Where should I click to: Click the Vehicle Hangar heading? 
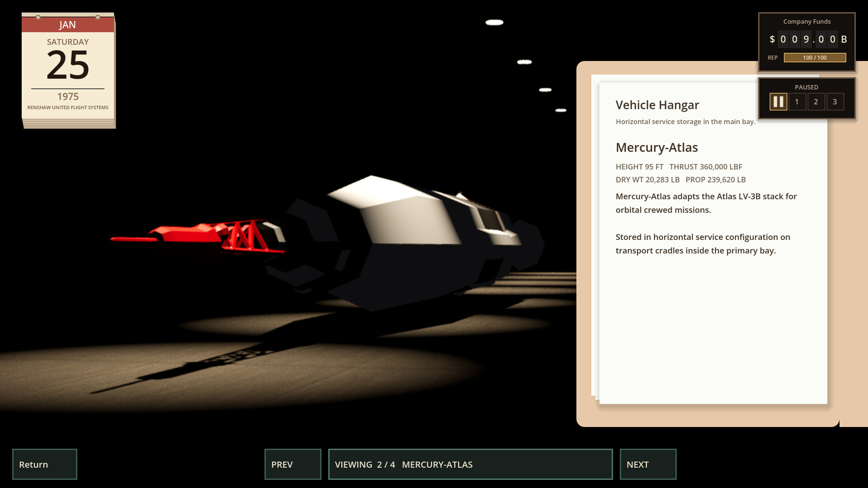pyautogui.click(x=657, y=105)
